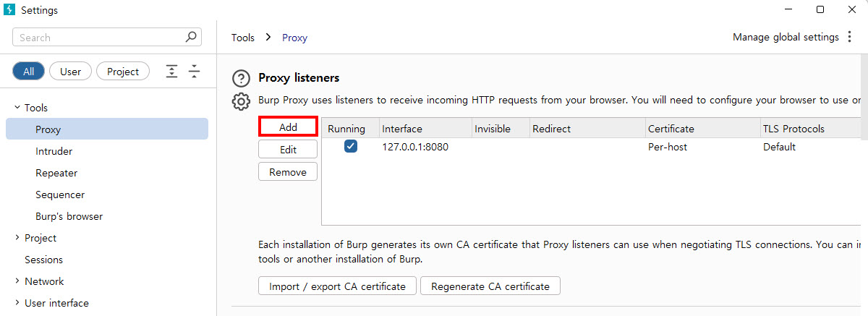This screenshot has height=316, width=868.
Task: Go to the Sessions settings page
Action: tap(43, 260)
